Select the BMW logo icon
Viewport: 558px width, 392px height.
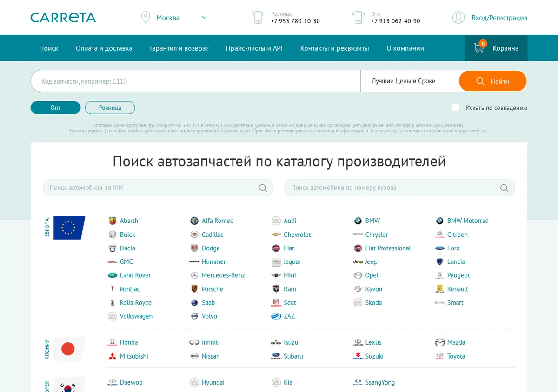click(x=358, y=221)
